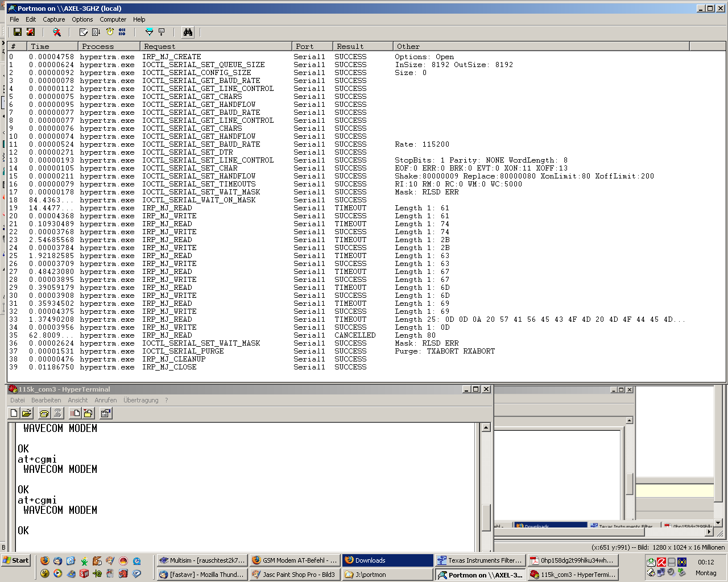This screenshot has height=582, width=728.
Task: Open the Portmon Options menu
Action: point(82,19)
